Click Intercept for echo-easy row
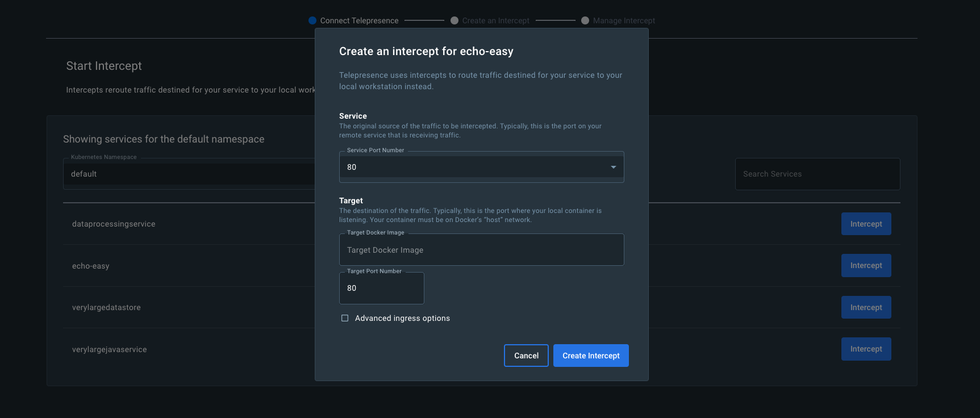The width and height of the screenshot is (980, 418). tap(866, 265)
